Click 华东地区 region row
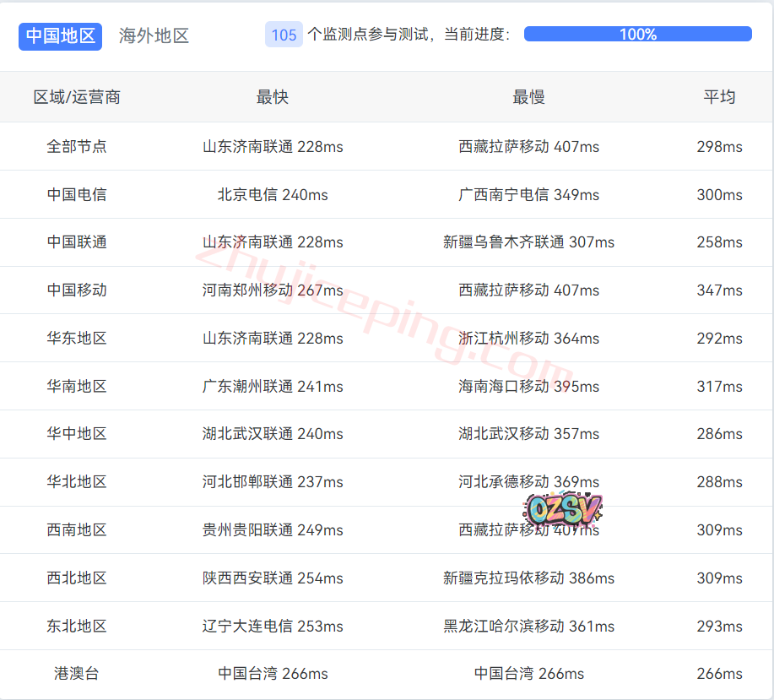Viewport: 774px width, 700px height. pyautogui.click(x=77, y=339)
